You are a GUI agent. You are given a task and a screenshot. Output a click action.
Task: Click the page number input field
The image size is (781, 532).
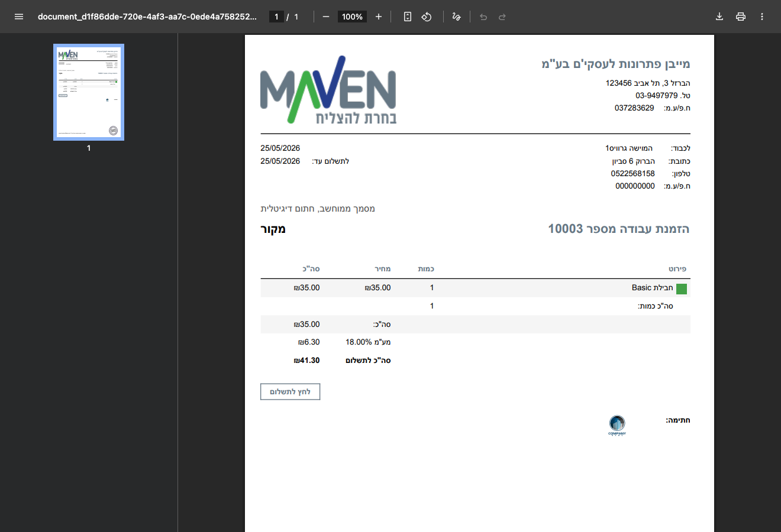276,17
